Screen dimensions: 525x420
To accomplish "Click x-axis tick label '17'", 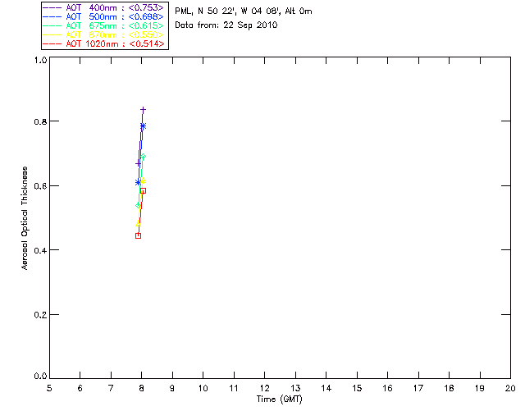I will pyautogui.click(x=418, y=388).
